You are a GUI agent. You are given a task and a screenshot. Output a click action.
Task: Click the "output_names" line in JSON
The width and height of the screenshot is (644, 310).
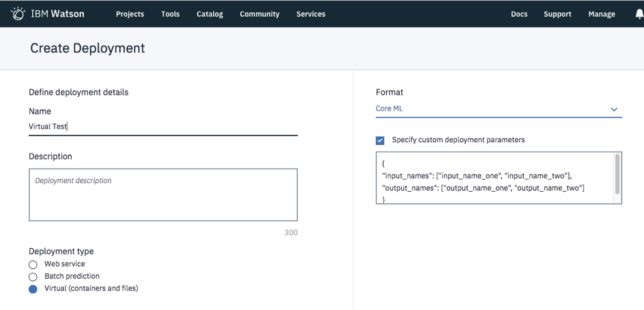point(483,188)
